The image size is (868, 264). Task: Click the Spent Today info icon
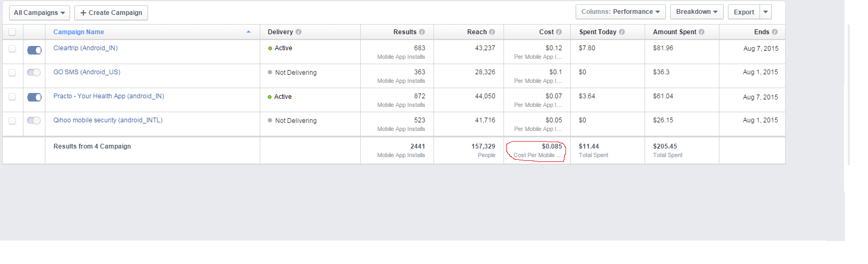(622, 32)
